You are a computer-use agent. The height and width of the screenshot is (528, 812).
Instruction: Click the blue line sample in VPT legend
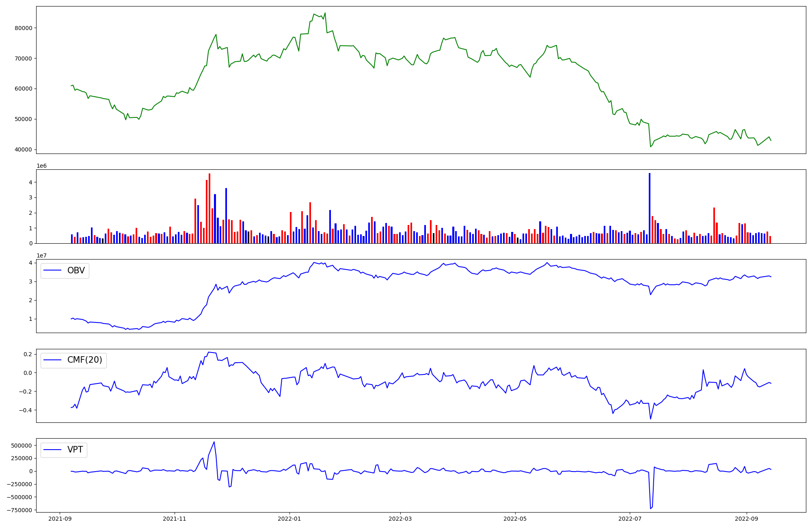[x=52, y=450]
